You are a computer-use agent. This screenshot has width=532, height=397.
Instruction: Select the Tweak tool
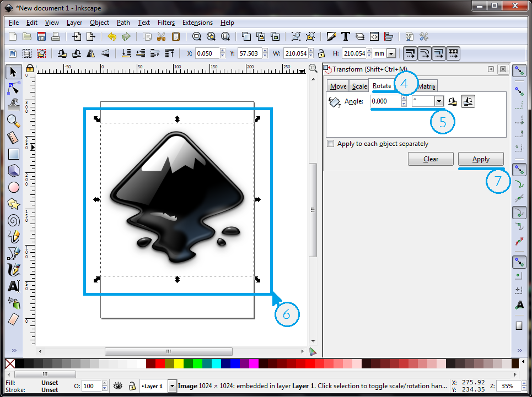coord(14,105)
